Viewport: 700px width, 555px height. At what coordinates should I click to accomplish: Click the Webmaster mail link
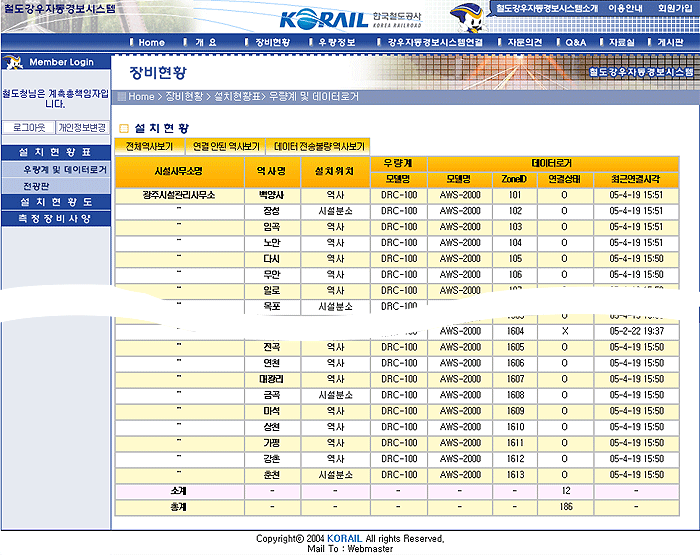click(x=369, y=548)
